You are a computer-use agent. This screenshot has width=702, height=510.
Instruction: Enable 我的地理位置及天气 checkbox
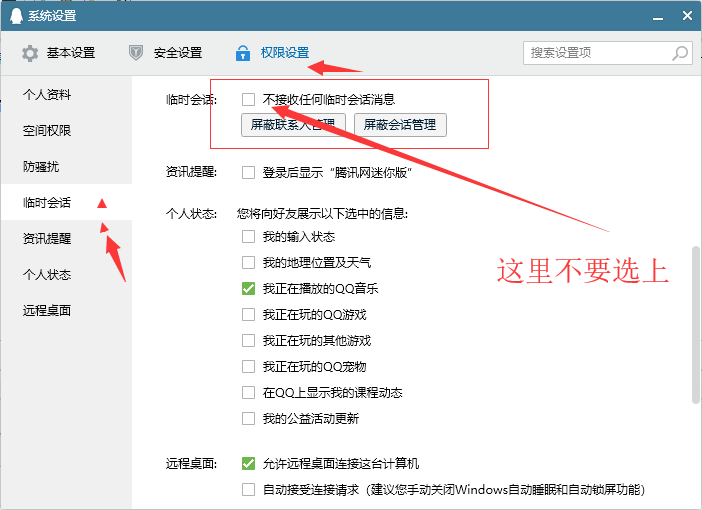(249, 263)
